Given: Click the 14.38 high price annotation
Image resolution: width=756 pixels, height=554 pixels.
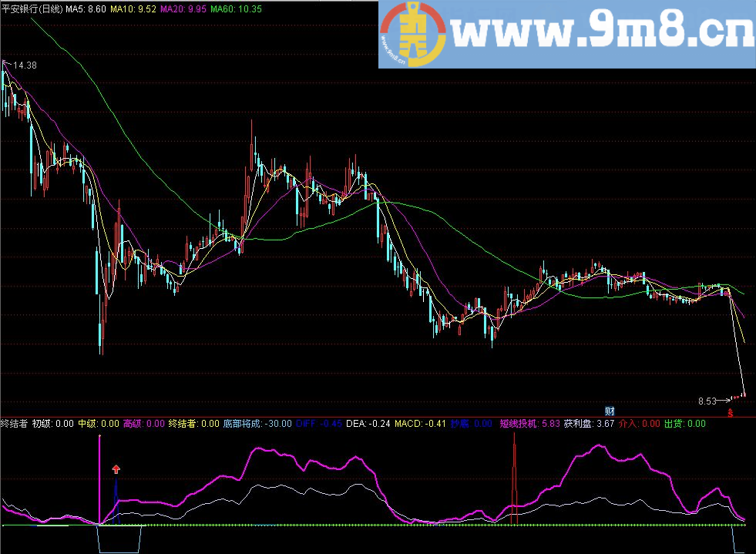Looking at the screenshot, I should pos(25,65).
